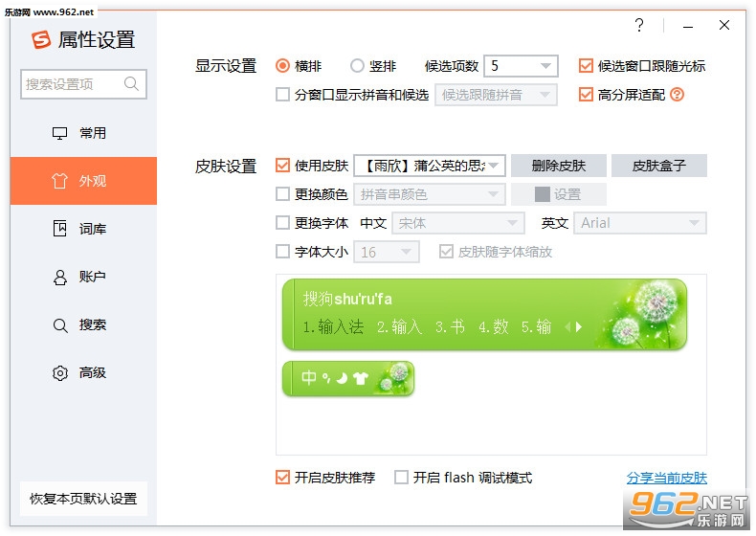This screenshot has width=756, height=536.
Task: Click the 搜索设置项 search input field
Action: click(83, 84)
